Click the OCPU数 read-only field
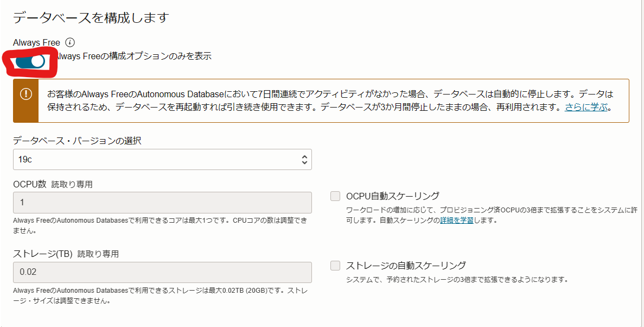 click(x=162, y=203)
